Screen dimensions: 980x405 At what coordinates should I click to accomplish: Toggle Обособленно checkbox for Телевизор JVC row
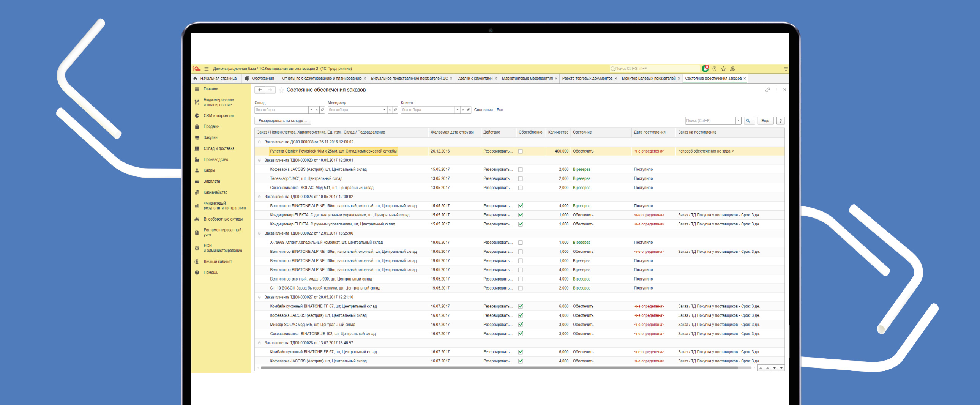coord(521,179)
